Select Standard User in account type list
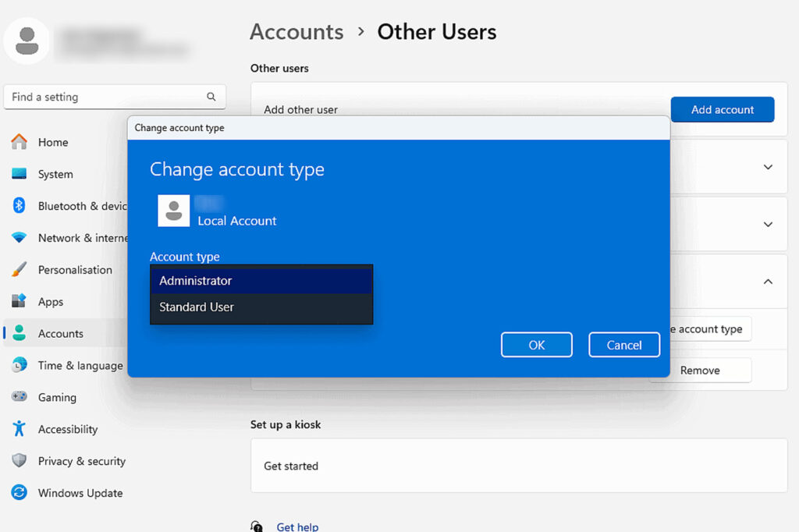 click(261, 307)
